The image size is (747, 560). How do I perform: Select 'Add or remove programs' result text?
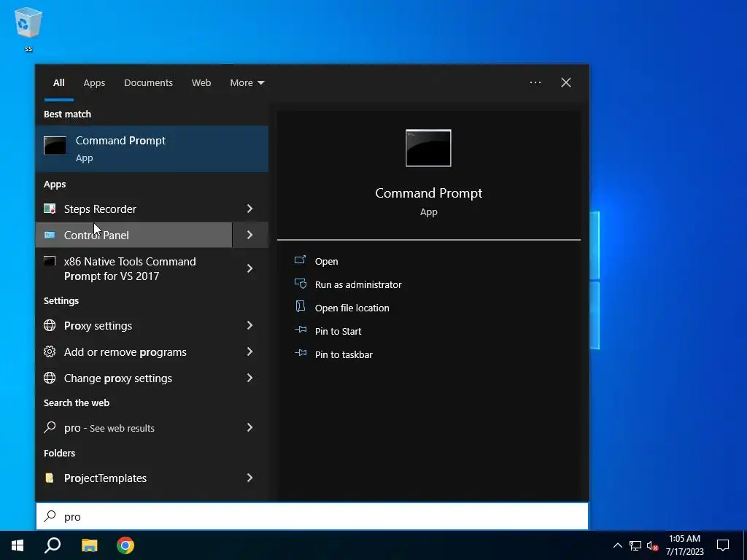[125, 352]
